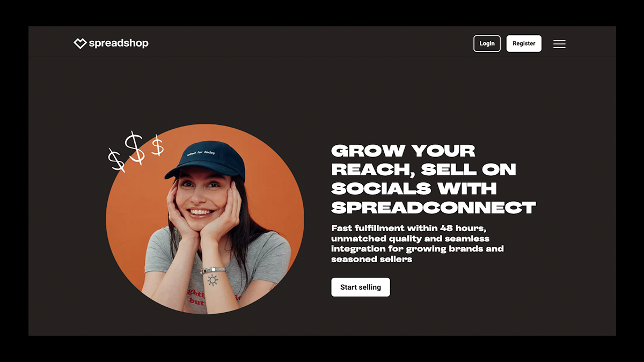Go home via the spreadshop wordmark

click(119, 43)
